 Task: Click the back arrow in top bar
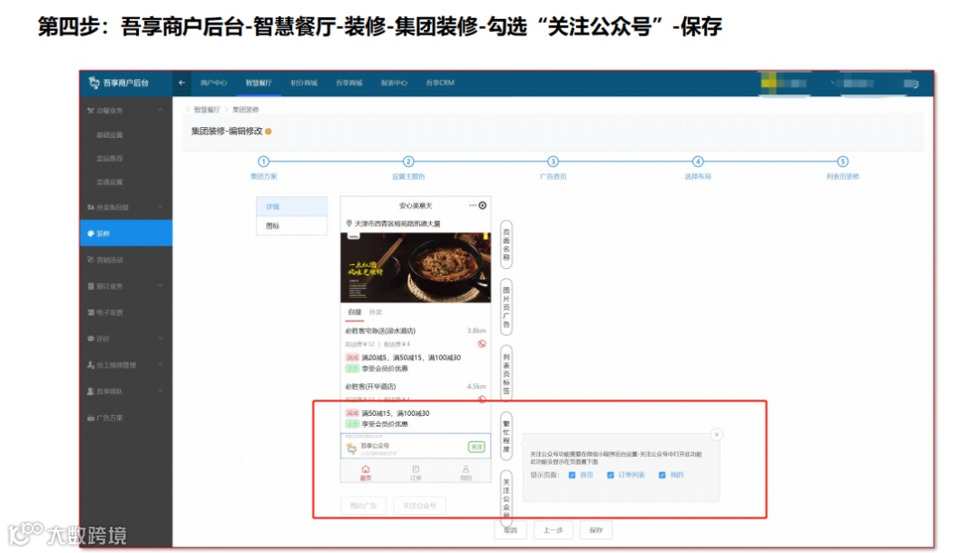pos(181,83)
